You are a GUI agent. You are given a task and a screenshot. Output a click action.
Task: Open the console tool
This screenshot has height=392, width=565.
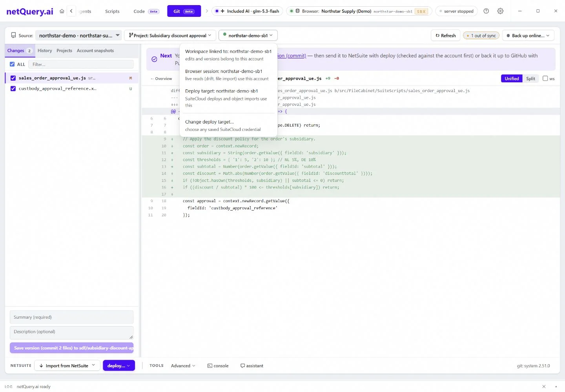tap(218, 366)
